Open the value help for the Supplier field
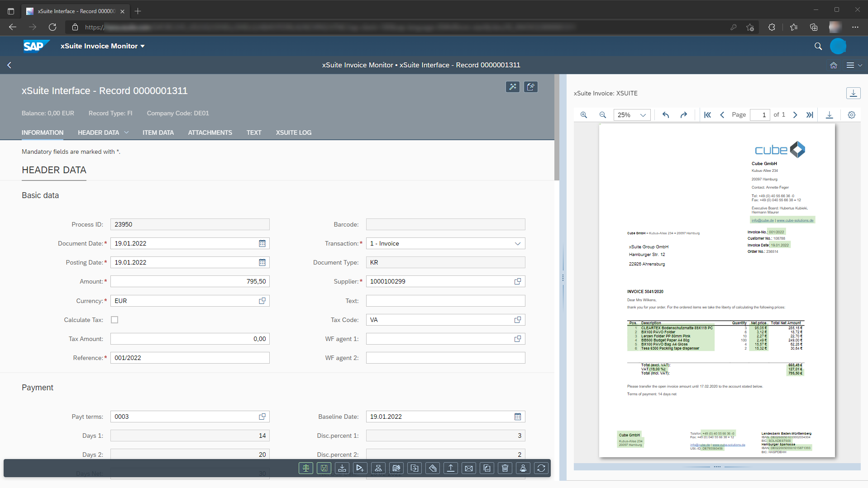This screenshot has height=488, width=868. [517, 281]
